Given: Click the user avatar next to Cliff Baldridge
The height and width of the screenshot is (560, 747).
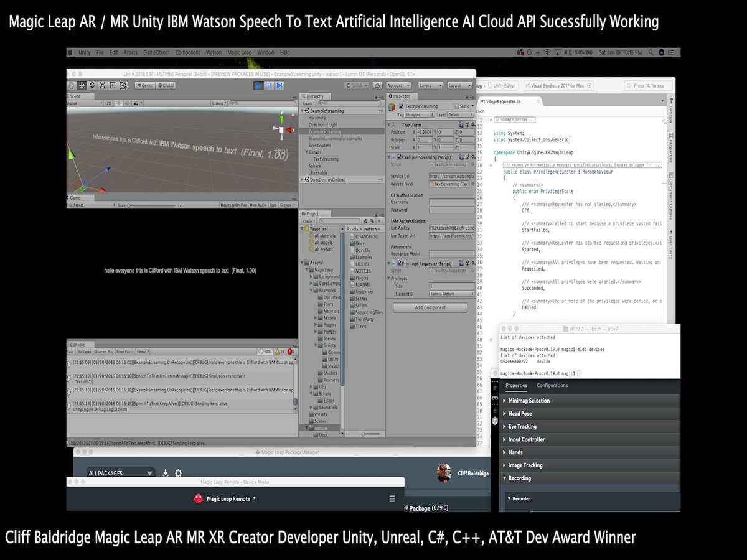Looking at the screenshot, I should pyautogui.click(x=444, y=473).
